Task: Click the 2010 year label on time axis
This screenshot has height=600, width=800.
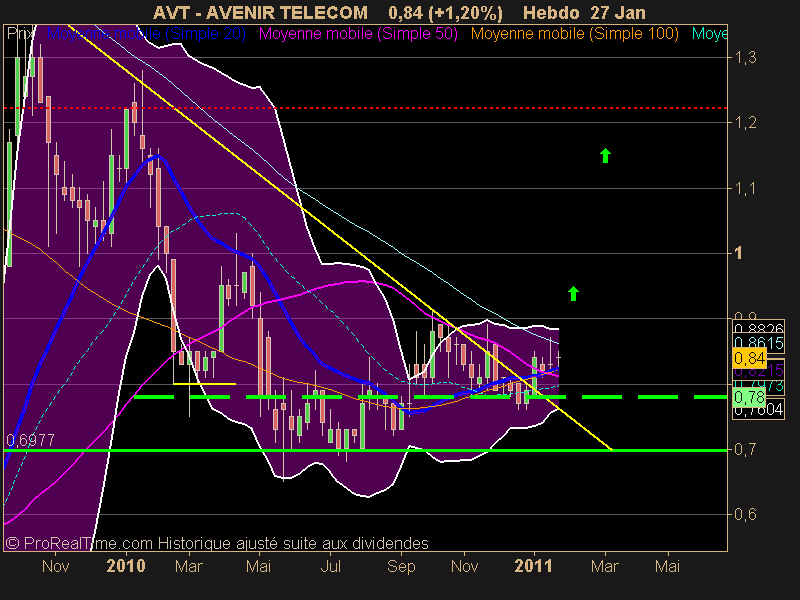Action: click(126, 566)
